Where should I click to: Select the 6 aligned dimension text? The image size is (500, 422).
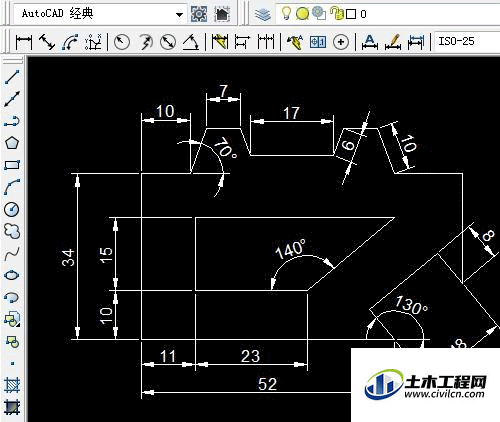click(x=349, y=145)
